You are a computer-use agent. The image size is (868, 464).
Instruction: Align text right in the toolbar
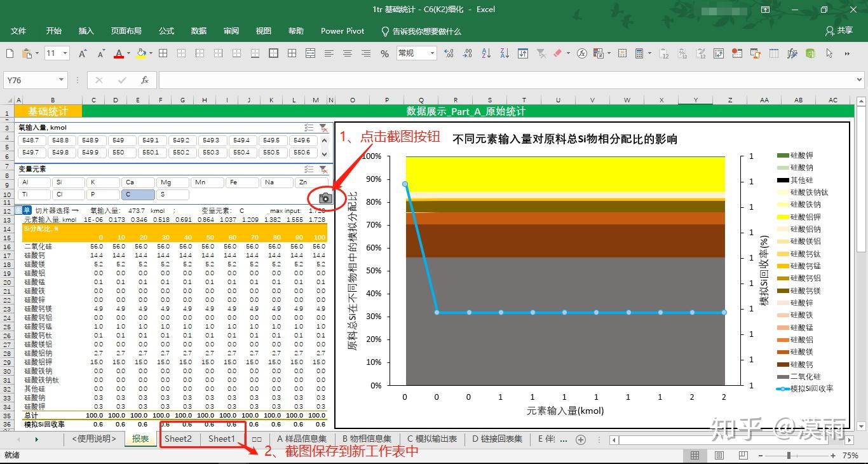[x=365, y=53]
